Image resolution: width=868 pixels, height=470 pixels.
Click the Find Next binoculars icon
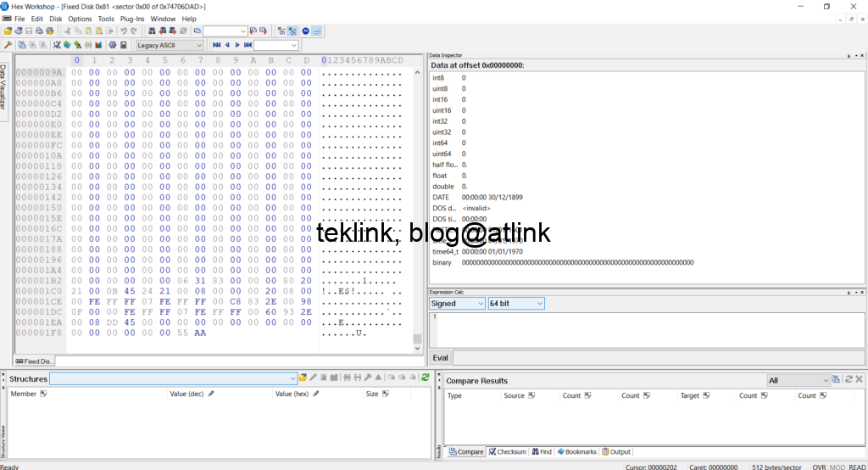[173, 31]
